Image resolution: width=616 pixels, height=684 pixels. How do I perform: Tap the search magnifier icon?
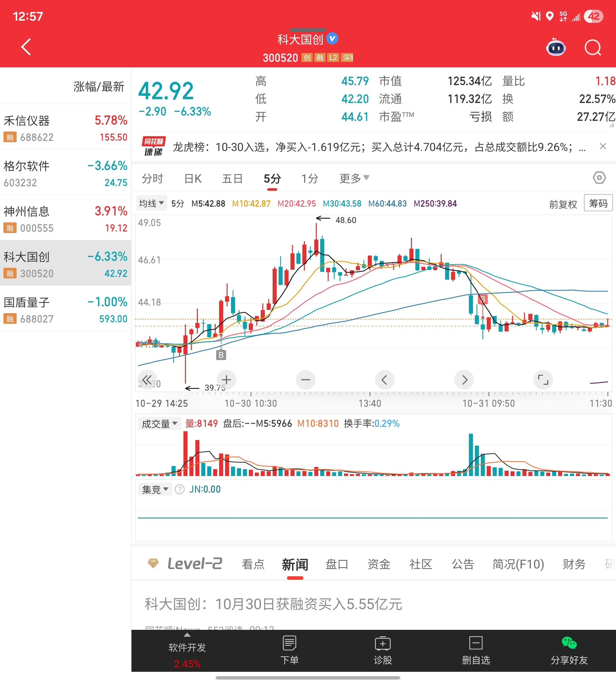(592, 48)
